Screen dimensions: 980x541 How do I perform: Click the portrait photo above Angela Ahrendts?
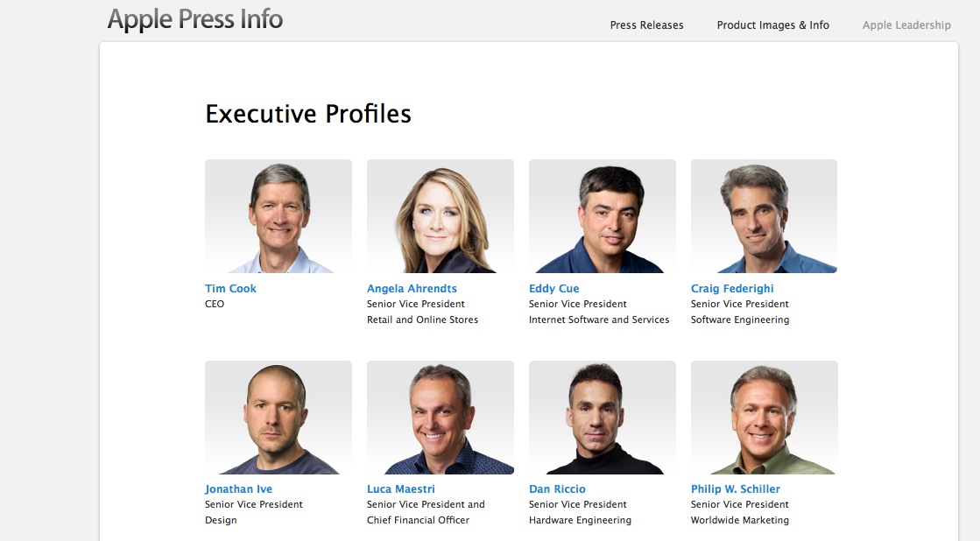[440, 216]
